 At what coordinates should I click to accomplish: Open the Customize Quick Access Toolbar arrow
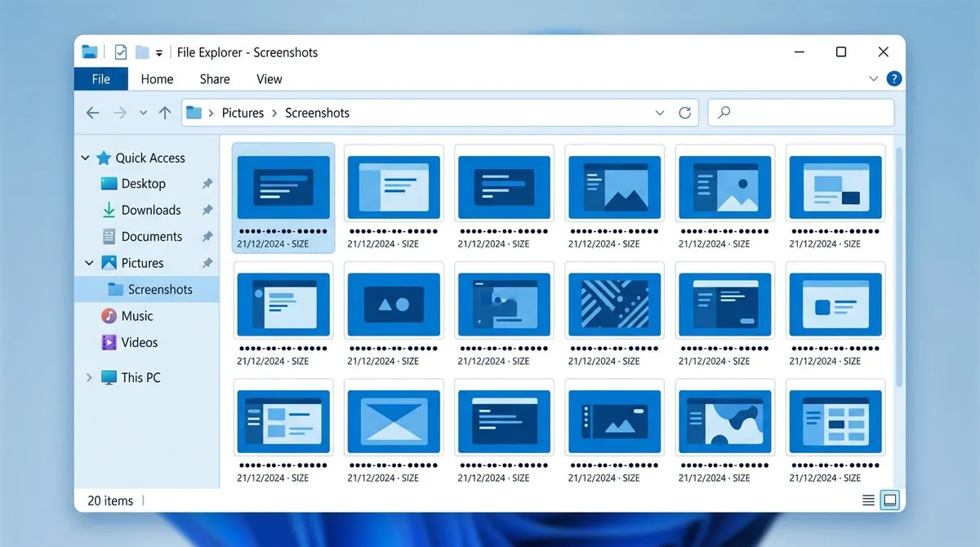point(159,53)
